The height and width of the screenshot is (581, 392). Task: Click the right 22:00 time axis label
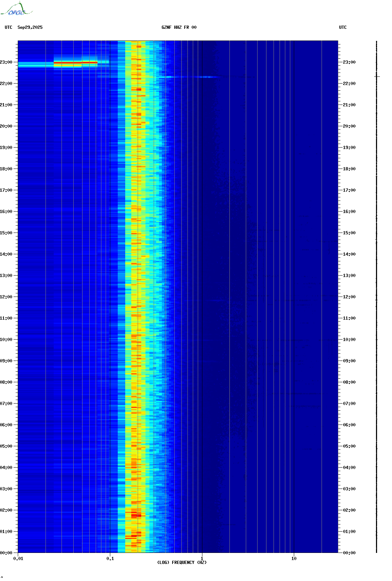(x=349, y=84)
